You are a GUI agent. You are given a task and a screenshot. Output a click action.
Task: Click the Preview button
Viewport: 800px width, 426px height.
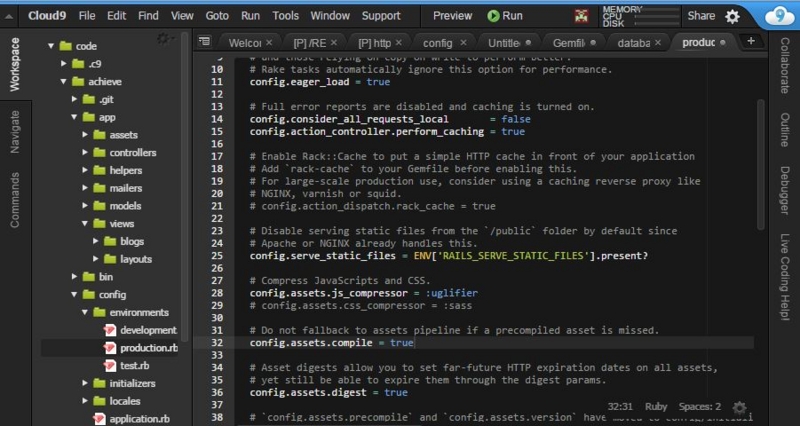pos(452,16)
